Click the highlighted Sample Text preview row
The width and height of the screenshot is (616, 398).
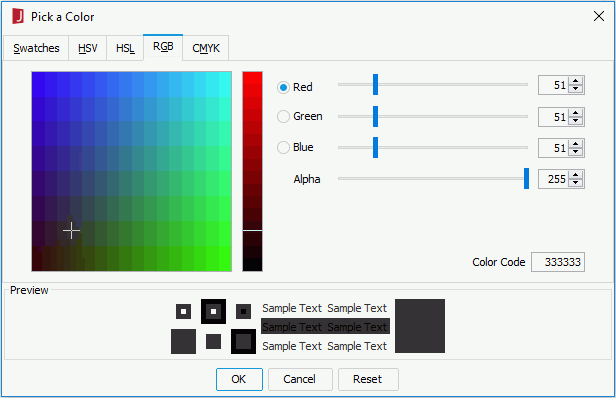[x=325, y=326]
